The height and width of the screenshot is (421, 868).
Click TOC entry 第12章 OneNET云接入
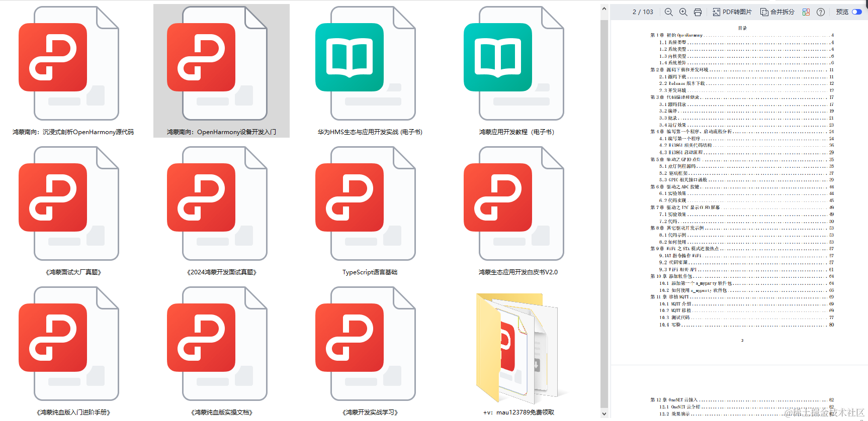coord(742,400)
